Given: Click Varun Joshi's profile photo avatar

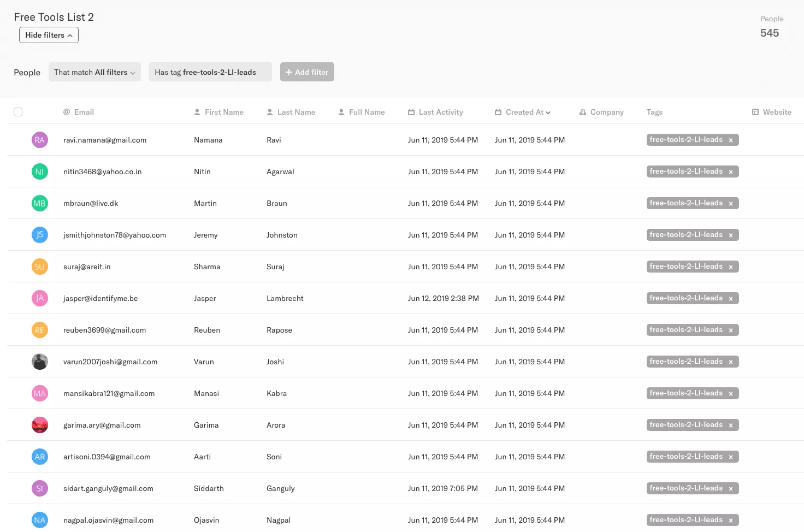Looking at the screenshot, I should click(39, 362).
